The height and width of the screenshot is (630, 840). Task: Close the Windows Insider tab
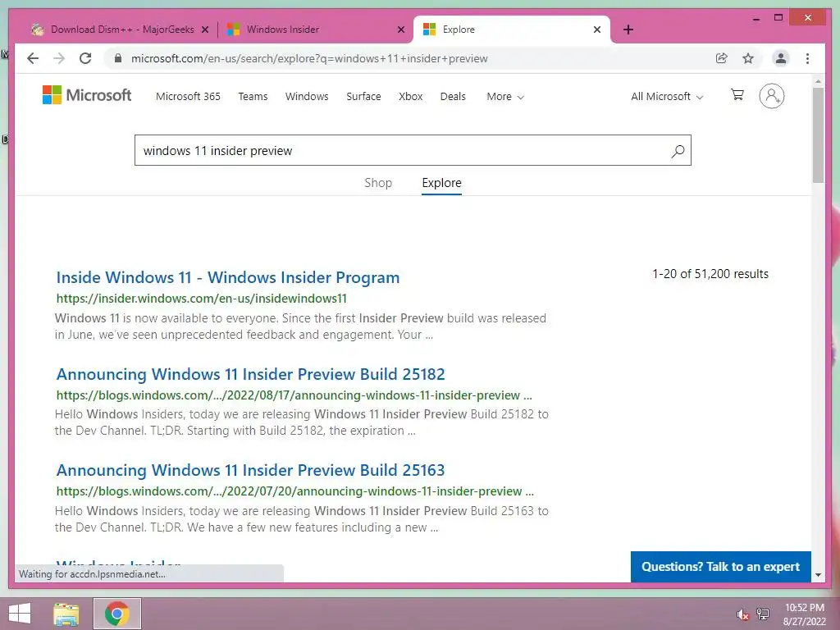coord(400,30)
